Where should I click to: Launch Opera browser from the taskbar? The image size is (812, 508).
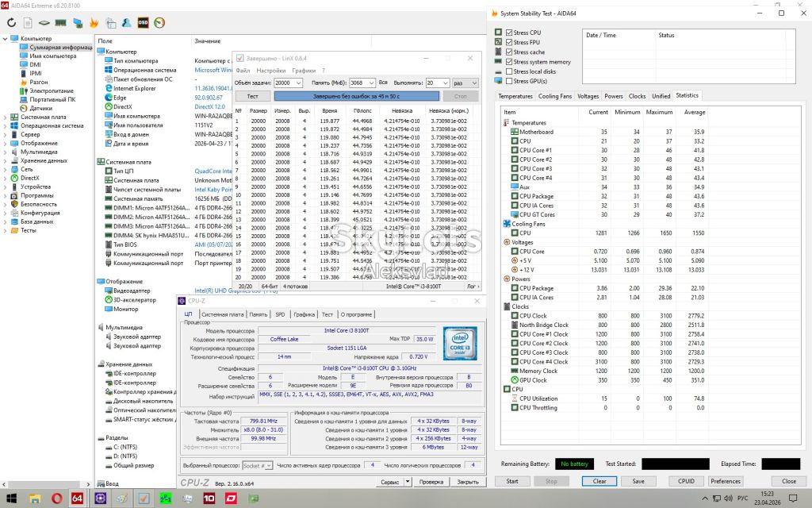coord(56,498)
